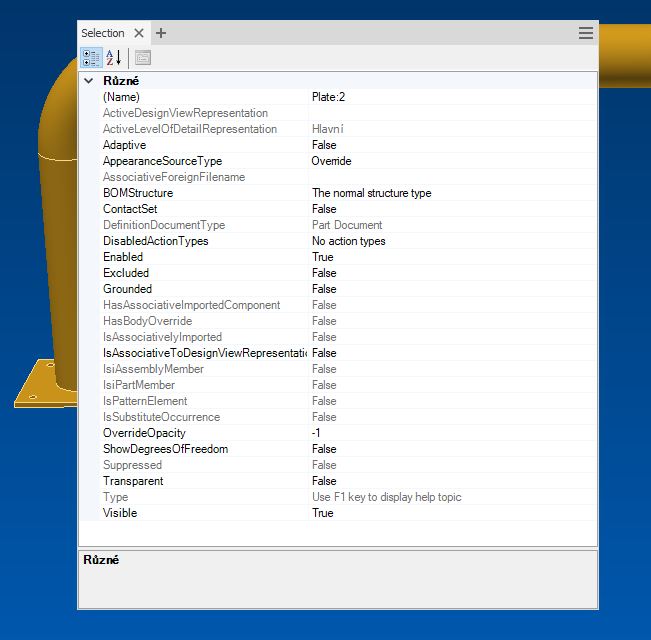Select the OverrideOpacity property
The height and width of the screenshot is (640, 651).
pyautogui.click(x=144, y=433)
